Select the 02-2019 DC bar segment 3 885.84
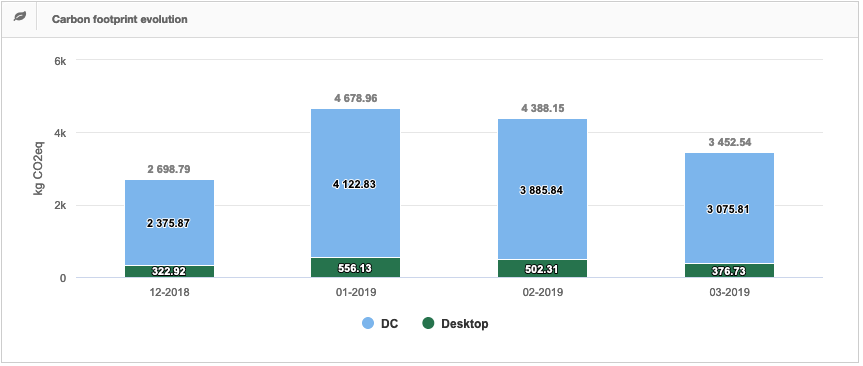Viewport: 863px width, 366px height. pyautogui.click(x=542, y=189)
